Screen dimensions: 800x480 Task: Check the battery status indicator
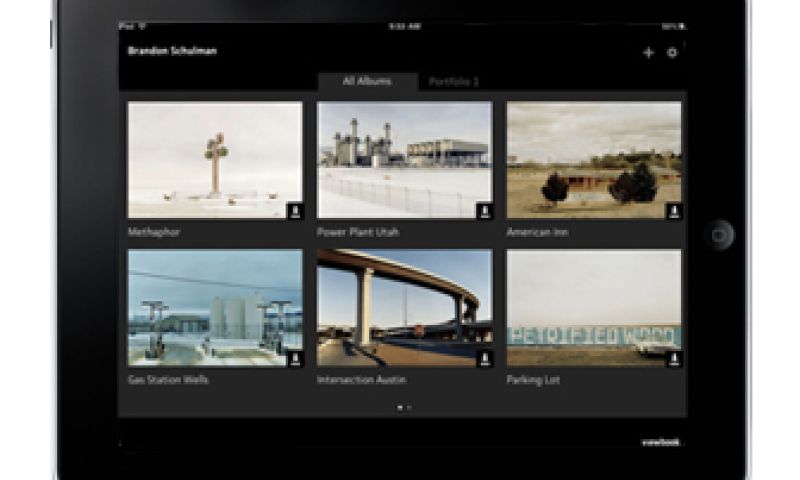(674, 26)
